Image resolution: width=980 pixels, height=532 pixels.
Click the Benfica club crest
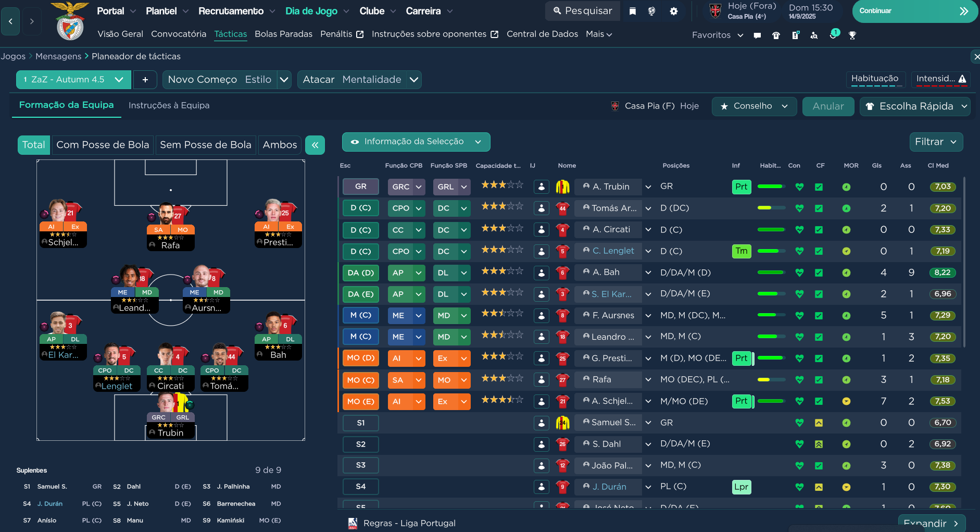70,21
